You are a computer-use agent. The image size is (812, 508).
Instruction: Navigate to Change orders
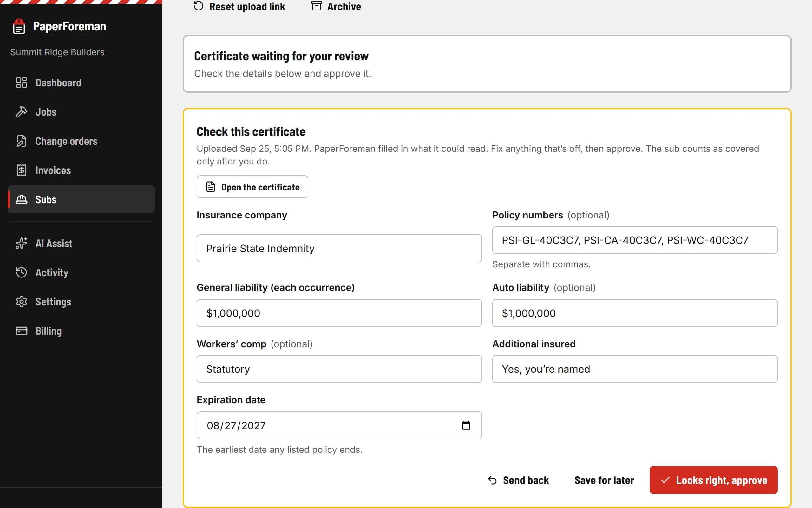[x=81, y=141]
